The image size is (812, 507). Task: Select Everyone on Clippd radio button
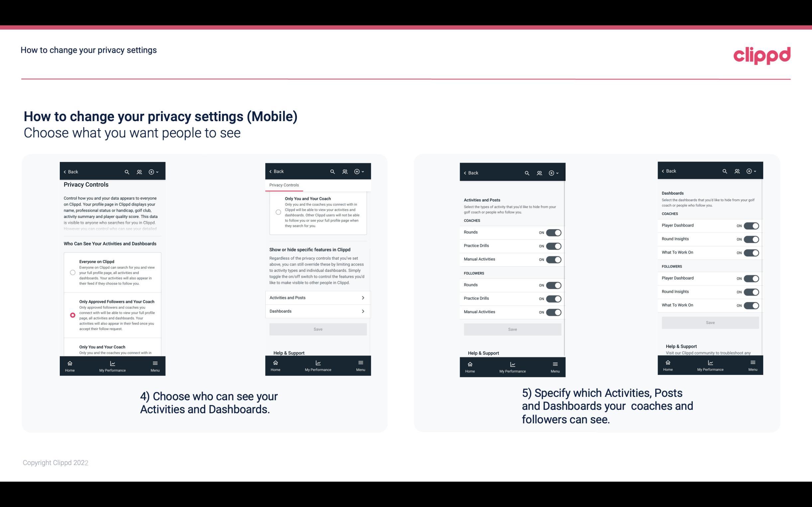pos(72,272)
